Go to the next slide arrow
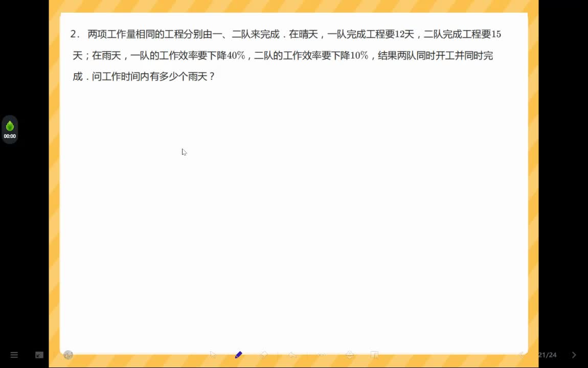The width and height of the screenshot is (588, 368). coord(574,355)
